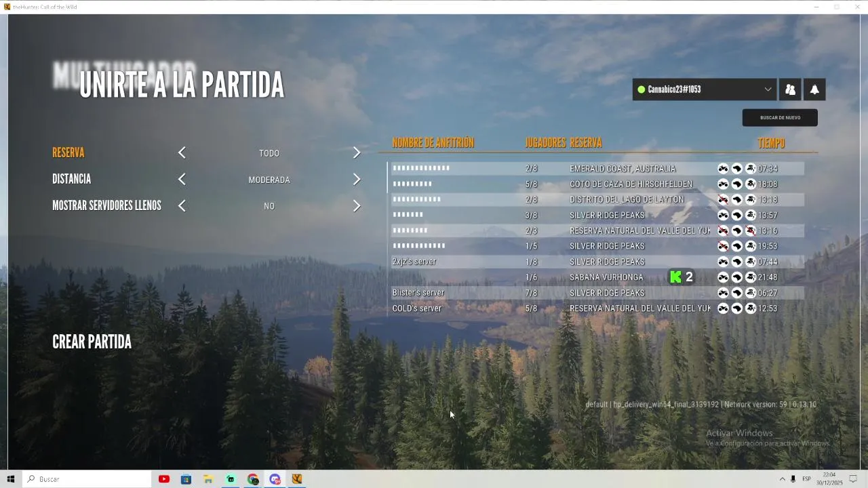Sort by Tiempo column header
The height and width of the screenshot is (488, 868).
[771, 143]
